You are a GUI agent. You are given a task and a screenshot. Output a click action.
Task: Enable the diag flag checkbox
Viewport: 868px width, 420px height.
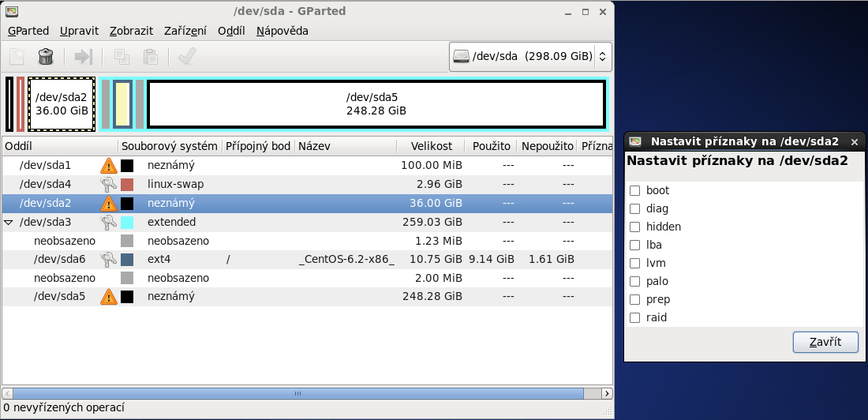[635, 209]
